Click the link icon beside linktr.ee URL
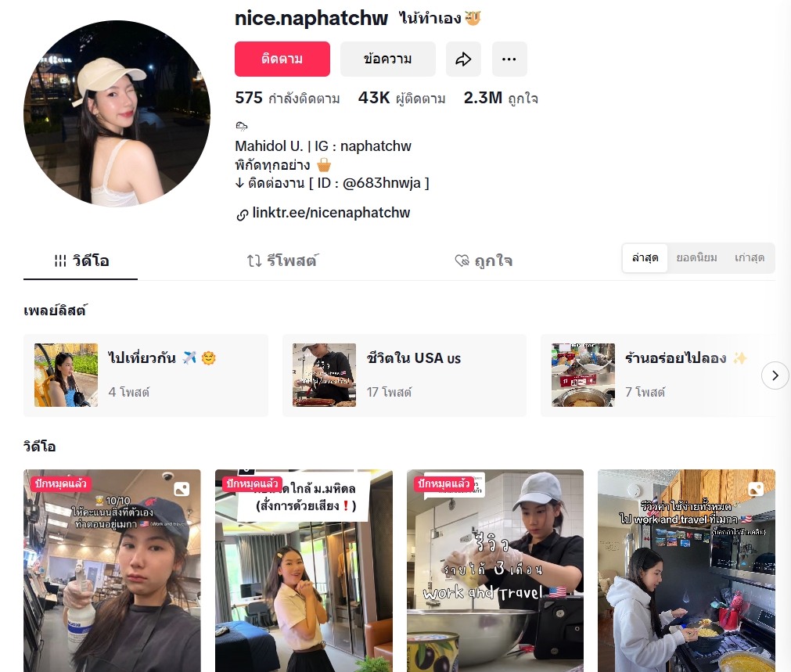791x672 pixels. (242, 214)
